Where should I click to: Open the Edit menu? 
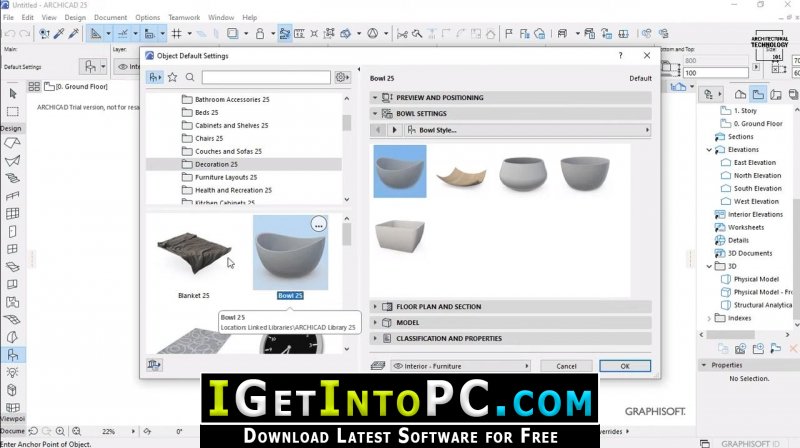pyautogui.click(x=28, y=17)
